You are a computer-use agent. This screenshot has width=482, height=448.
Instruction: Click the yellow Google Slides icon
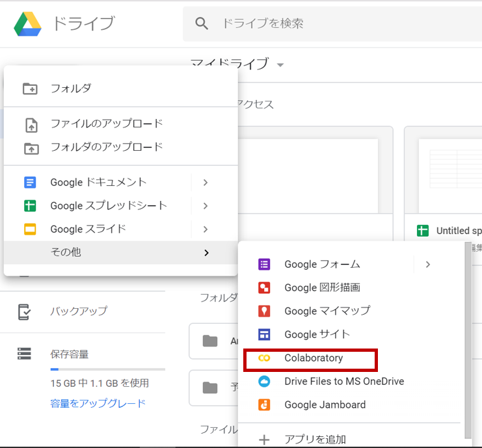pos(30,229)
